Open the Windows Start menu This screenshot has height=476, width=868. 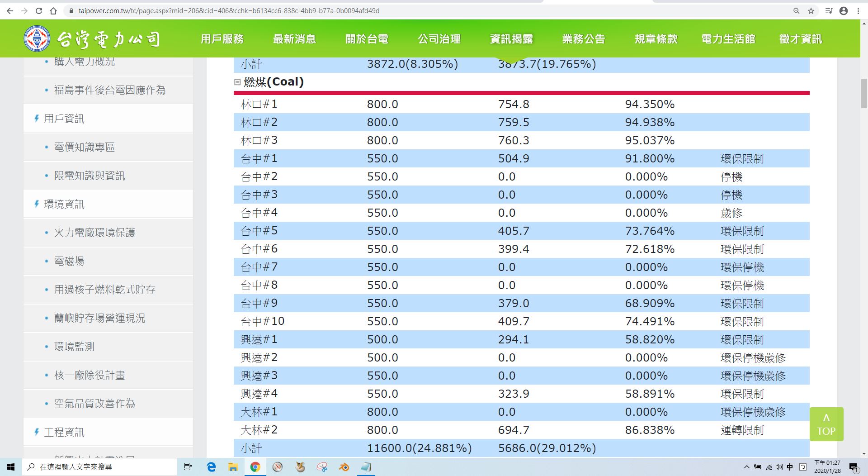pyautogui.click(x=11, y=467)
